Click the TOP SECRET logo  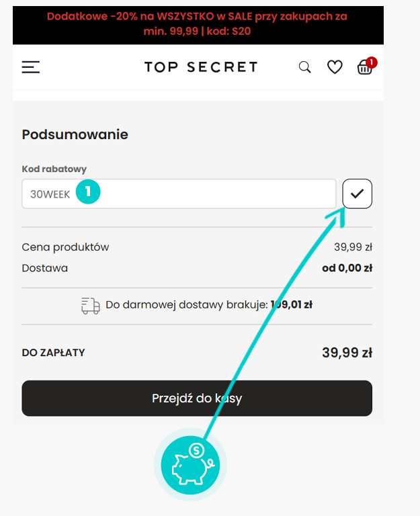201,67
